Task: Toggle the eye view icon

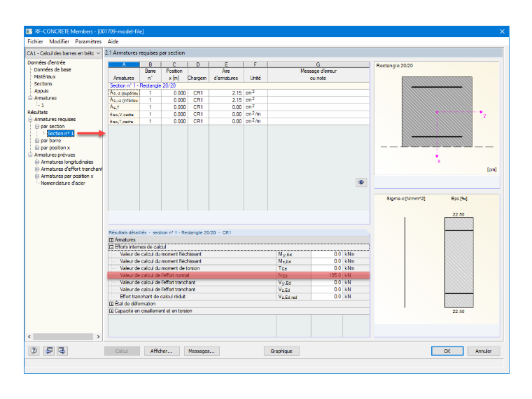Action: pyautogui.click(x=361, y=182)
